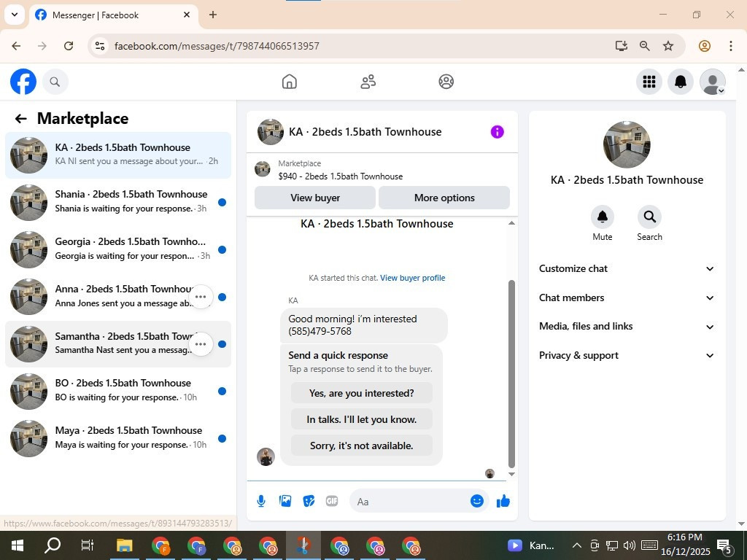Open the BO townhouse conversation
The width and height of the screenshot is (747, 560).
tap(118, 391)
